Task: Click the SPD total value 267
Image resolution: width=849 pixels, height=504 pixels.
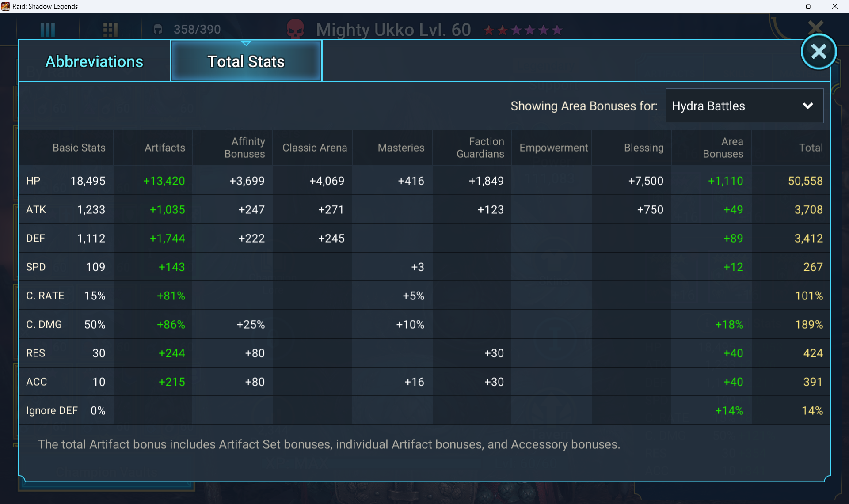Action: click(x=813, y=267)
